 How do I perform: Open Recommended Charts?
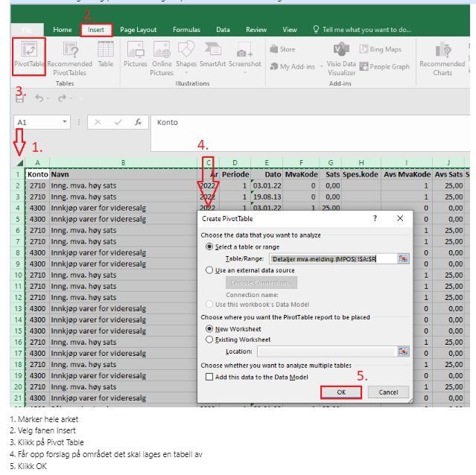(442, 59)
